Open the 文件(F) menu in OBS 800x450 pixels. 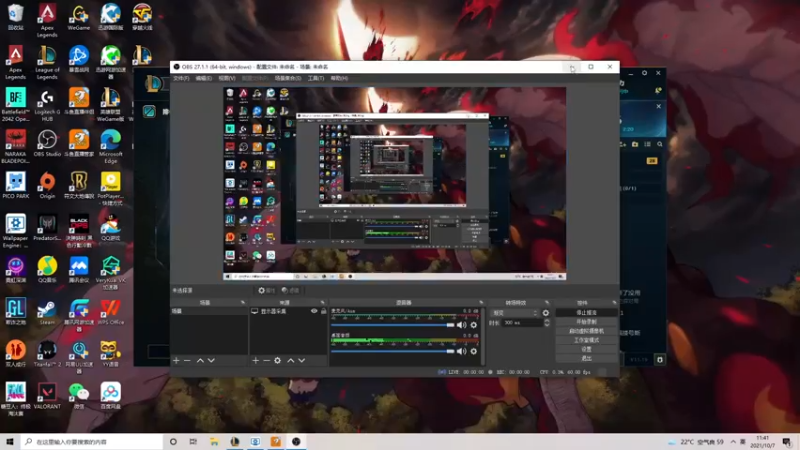[x=181, y=78]
